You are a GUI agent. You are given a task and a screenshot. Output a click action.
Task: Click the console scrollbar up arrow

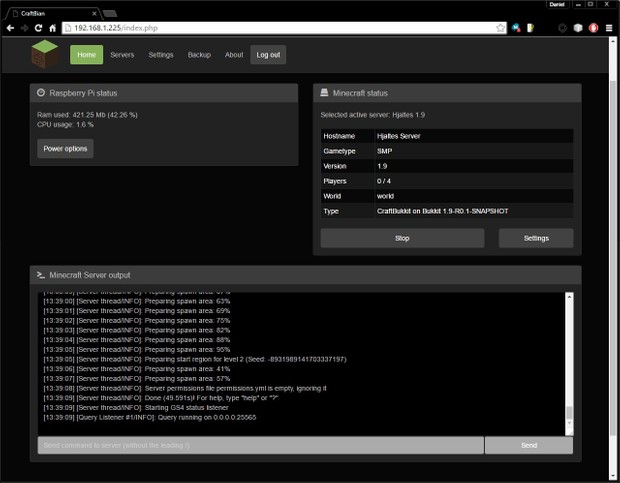(569, 296)
